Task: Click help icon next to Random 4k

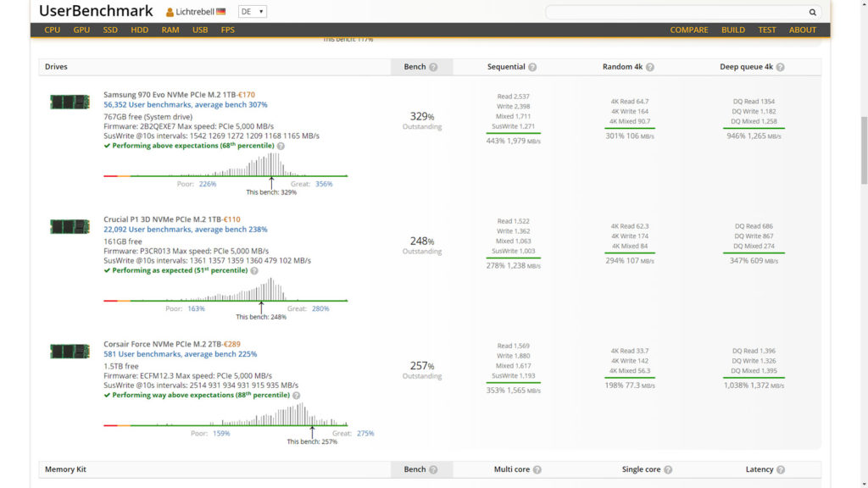Action: [x=650, y=67]
